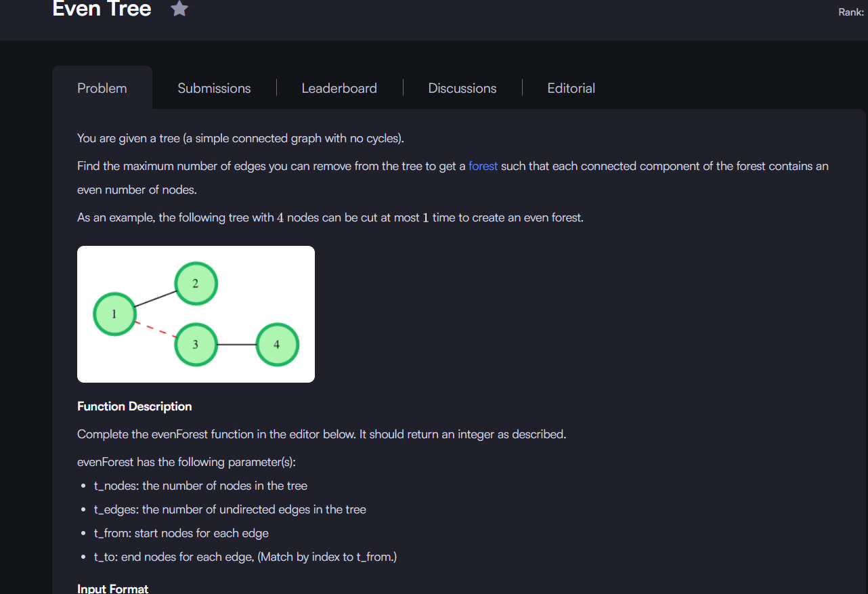Screen dimensions: 868x594
Task: Follow the blue 'forest' hyperlink
Action: (x=483, y=166)
